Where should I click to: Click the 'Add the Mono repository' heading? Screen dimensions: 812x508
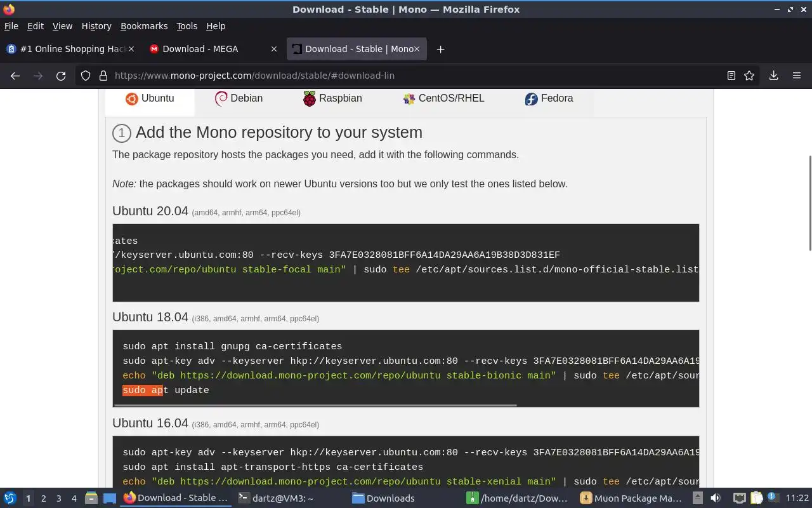(278, 132)
